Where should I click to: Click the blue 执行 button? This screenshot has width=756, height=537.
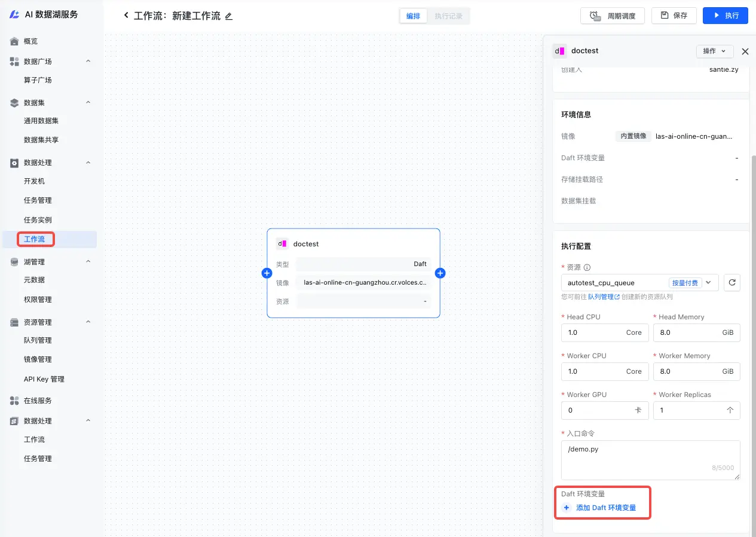click(x=726, y=16)
